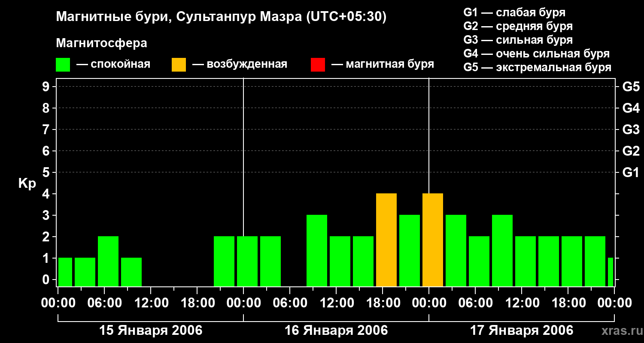Click the green 'спокойная' legend swatch
This screenshot has width=644, height=343.
coord(63,65)
